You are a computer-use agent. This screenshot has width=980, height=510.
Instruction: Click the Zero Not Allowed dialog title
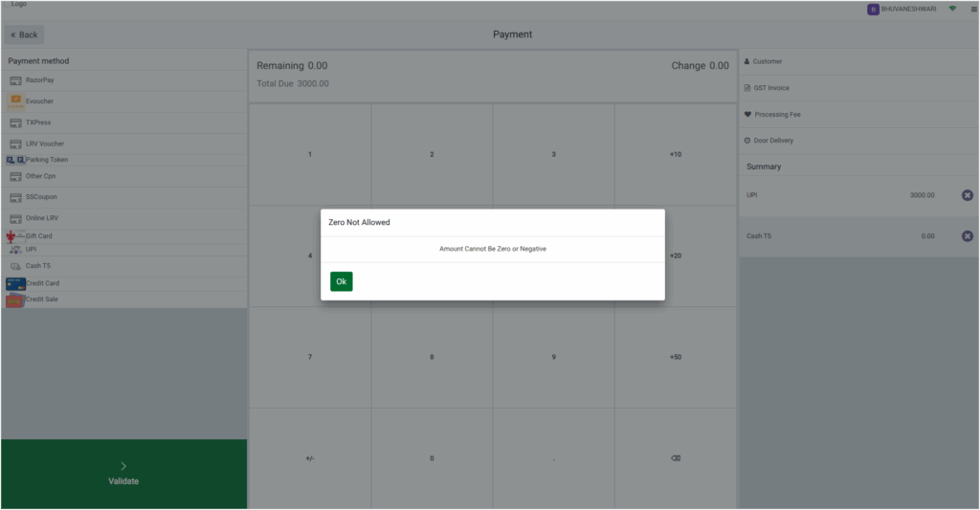click(x=360, y=223)
